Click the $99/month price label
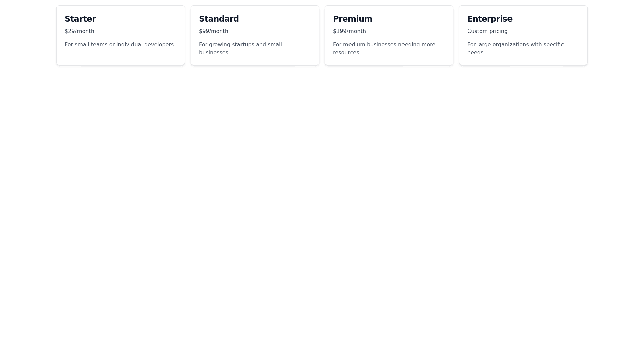Viewport: 644px width, 362px height. click(213, 31)
